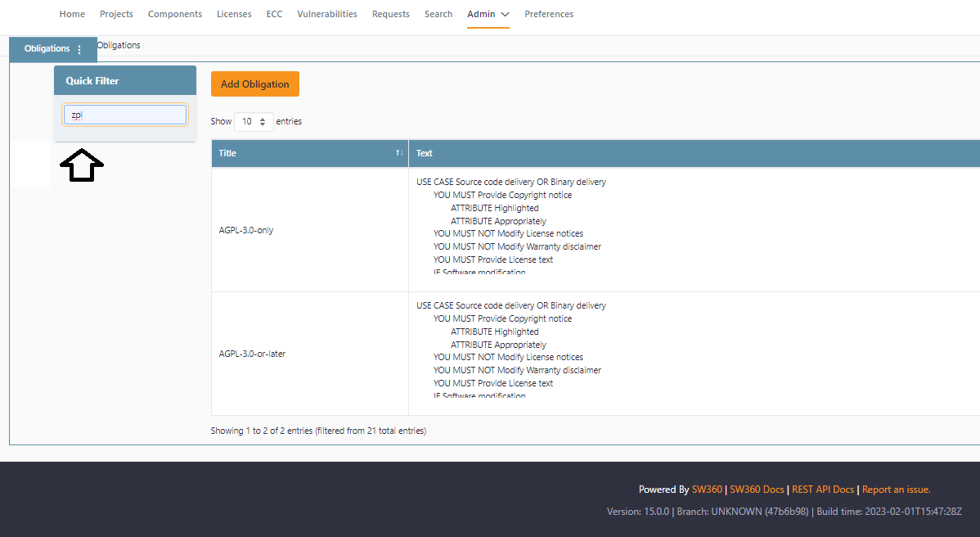Open the REST API Docs
Screen dimensions: 980x537
click(823, 489)
